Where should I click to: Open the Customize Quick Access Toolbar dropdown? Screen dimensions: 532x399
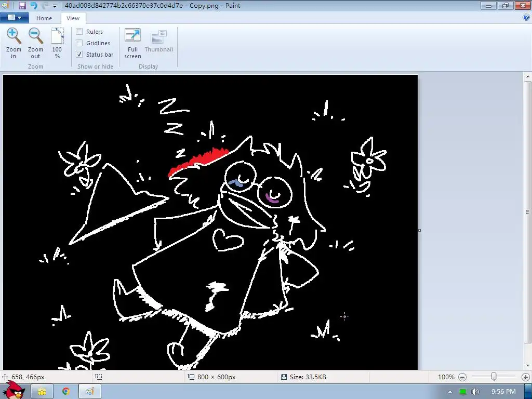click(55, 6)
